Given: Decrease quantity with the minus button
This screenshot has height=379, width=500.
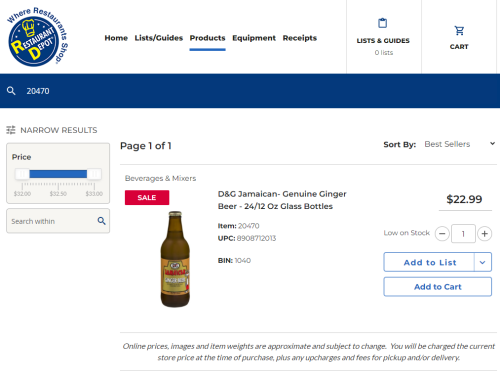Looking at the screenshot, I should [x=442, y=234].
